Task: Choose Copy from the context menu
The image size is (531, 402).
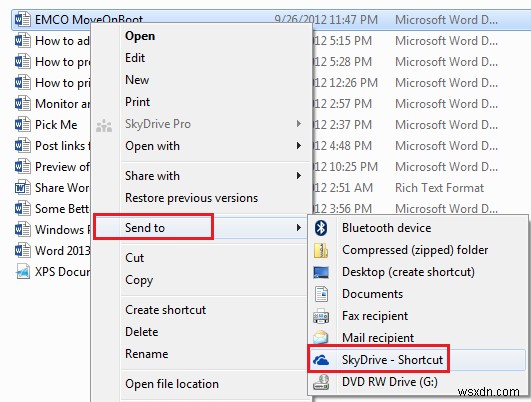Action: tap(139, 280)
